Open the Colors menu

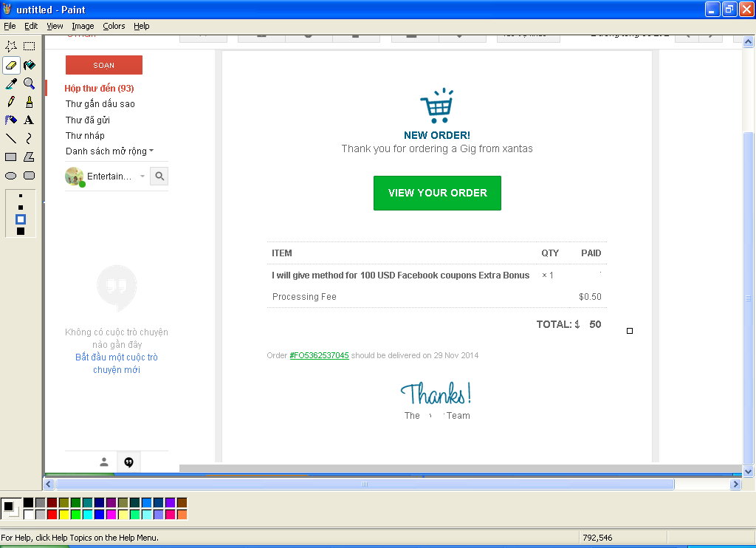tap(114, 26)
